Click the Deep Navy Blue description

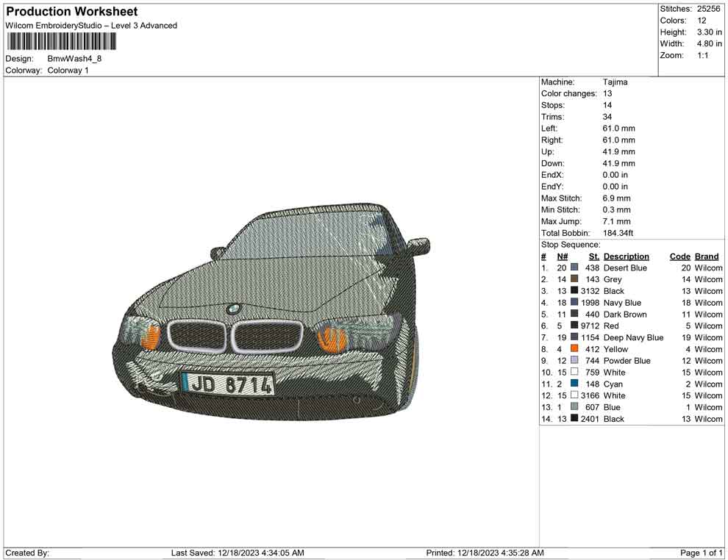coord(633,337)
